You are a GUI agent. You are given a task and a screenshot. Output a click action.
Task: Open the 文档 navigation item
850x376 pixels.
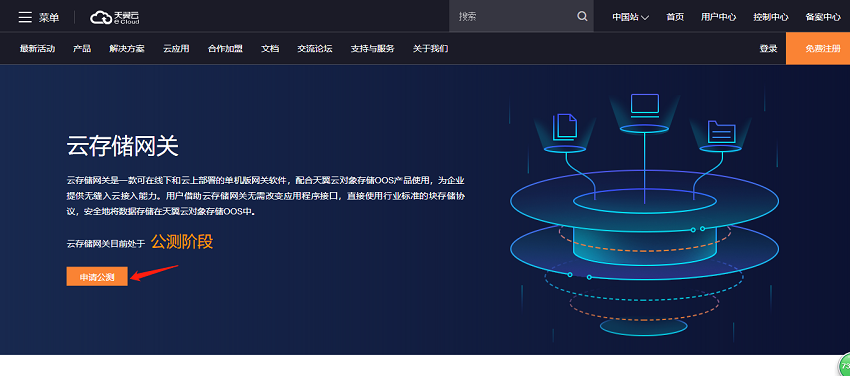pos(270,49)
